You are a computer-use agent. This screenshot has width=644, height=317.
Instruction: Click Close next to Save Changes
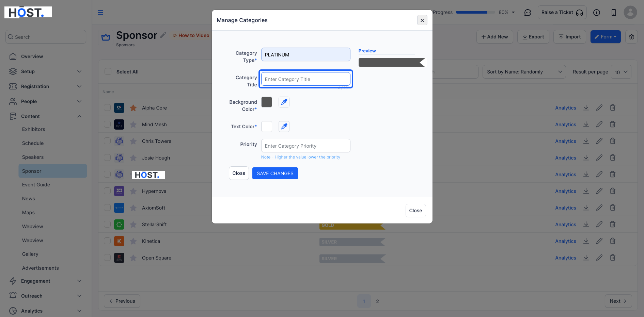pyautogui.click(x=239, y=173)
